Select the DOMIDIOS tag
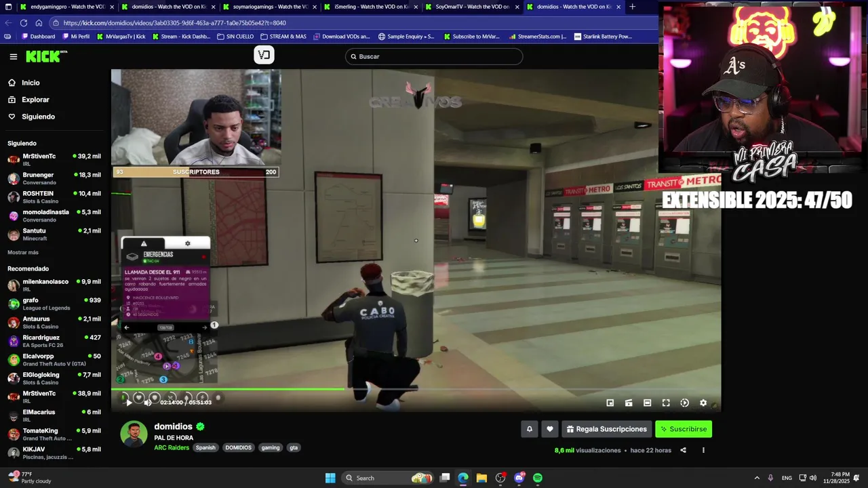 click(239, 447)
